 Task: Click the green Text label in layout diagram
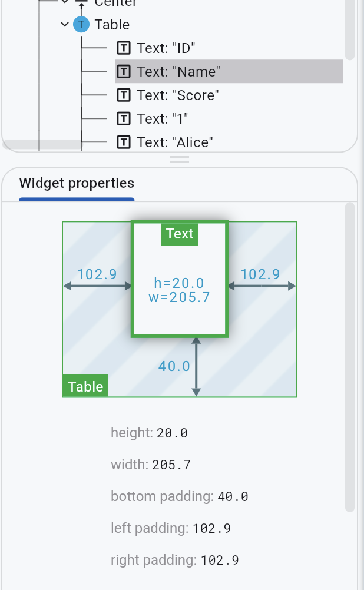pos(180,234)
